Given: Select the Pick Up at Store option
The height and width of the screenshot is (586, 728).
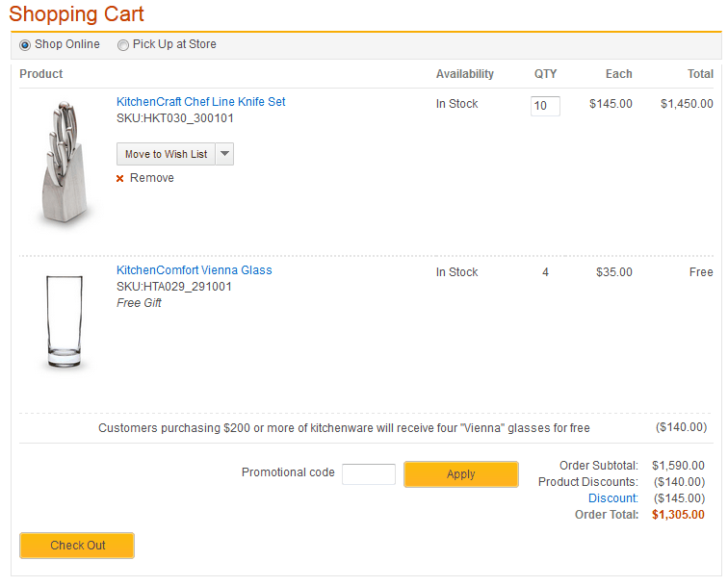Looking at the screenshot, I should coord(123,45).
